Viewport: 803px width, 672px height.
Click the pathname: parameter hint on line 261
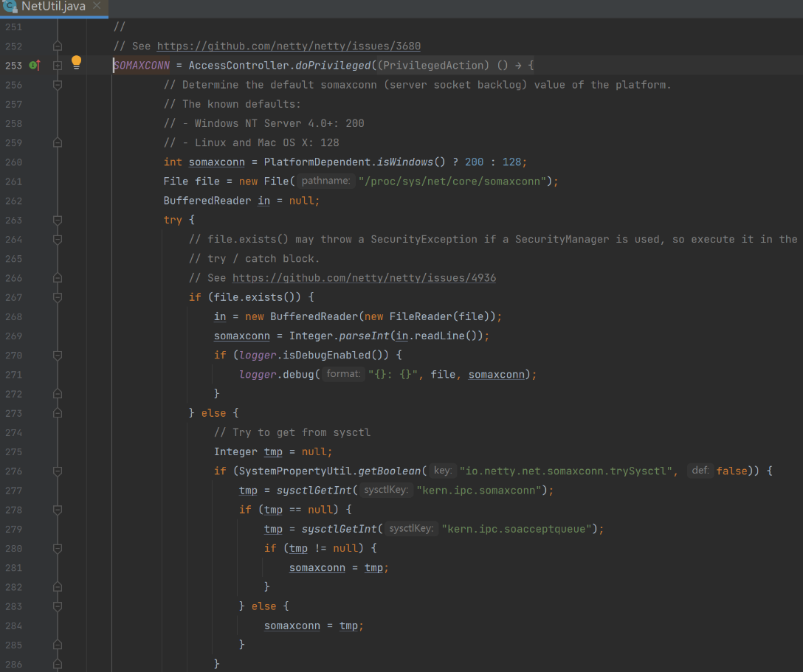(x=325, y=181)
